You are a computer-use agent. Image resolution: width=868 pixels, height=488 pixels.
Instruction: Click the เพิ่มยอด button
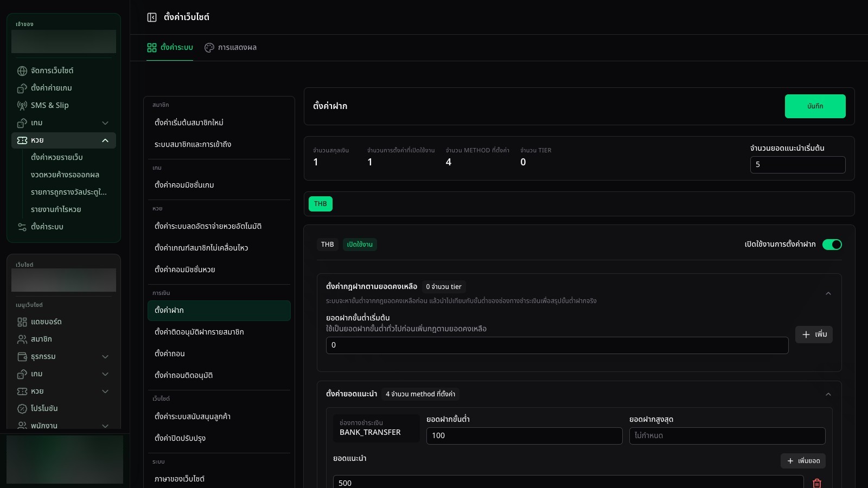803,461
